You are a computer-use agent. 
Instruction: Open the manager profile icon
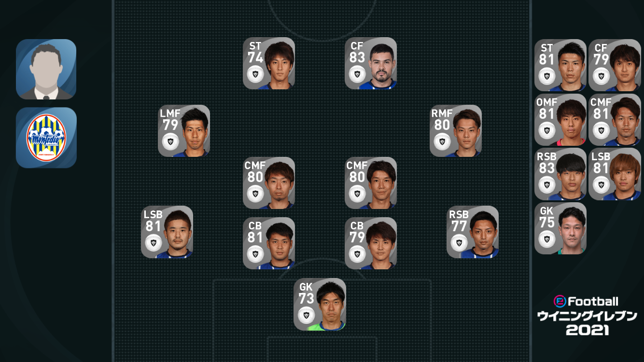click(46, 70)
